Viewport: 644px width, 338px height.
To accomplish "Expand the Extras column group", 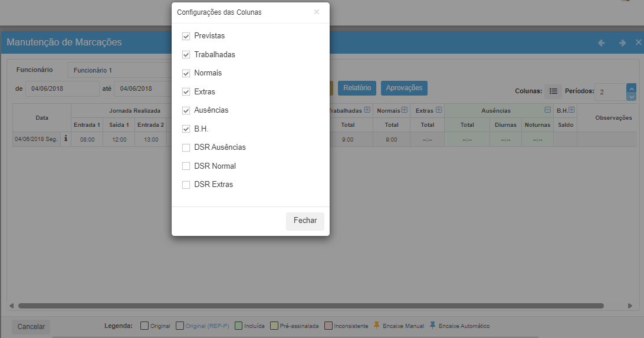I will (439, 110).
